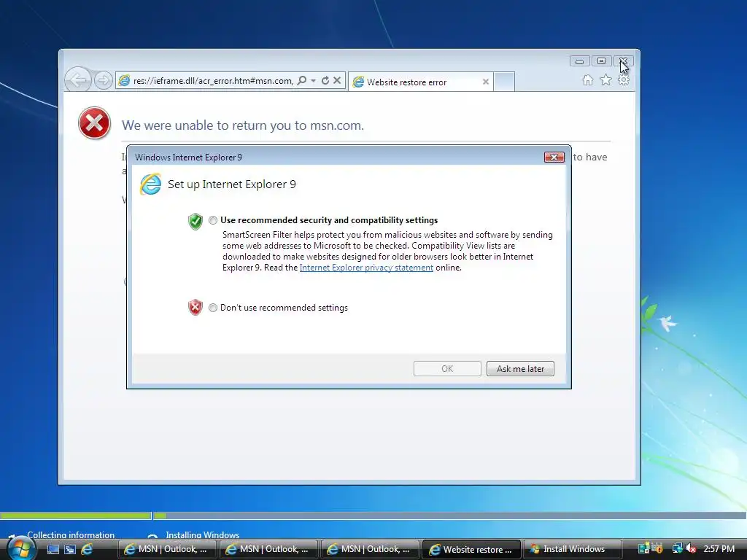The image size is (747, 560).
Task: Select the Website restore error tab
Action: [x=419, y=82]
